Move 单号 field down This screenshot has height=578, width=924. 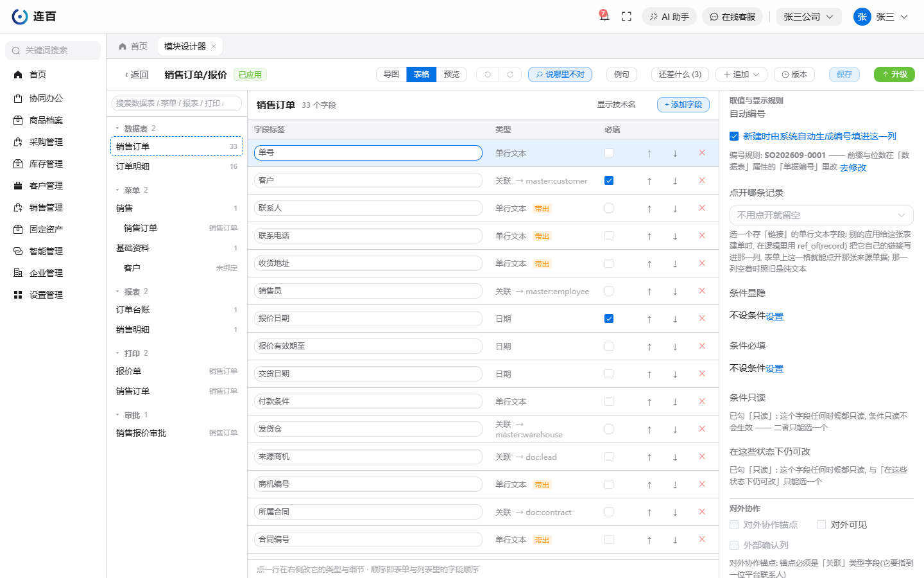675,153
